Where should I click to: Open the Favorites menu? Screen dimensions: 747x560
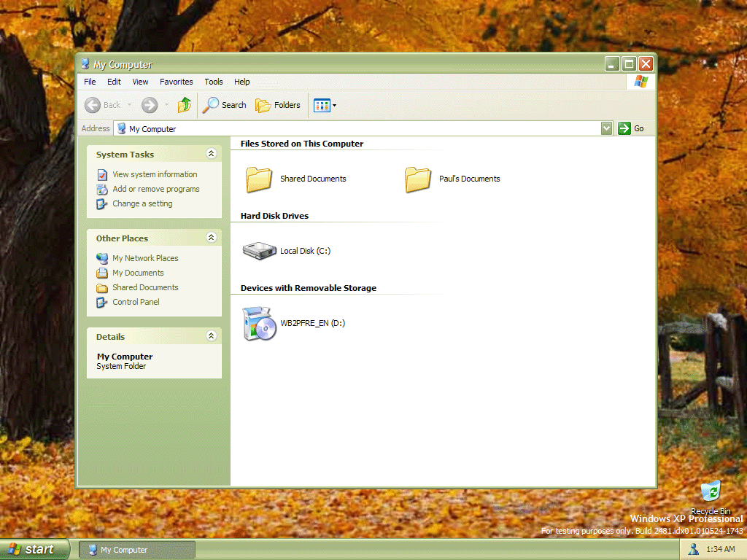[x=177, y=82]
